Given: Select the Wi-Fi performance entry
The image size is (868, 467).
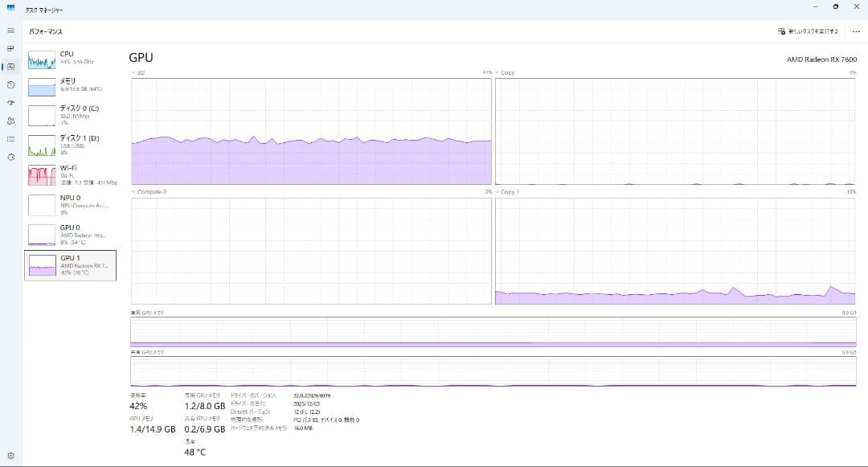Looking at the screenshot, I should point(68,174).
